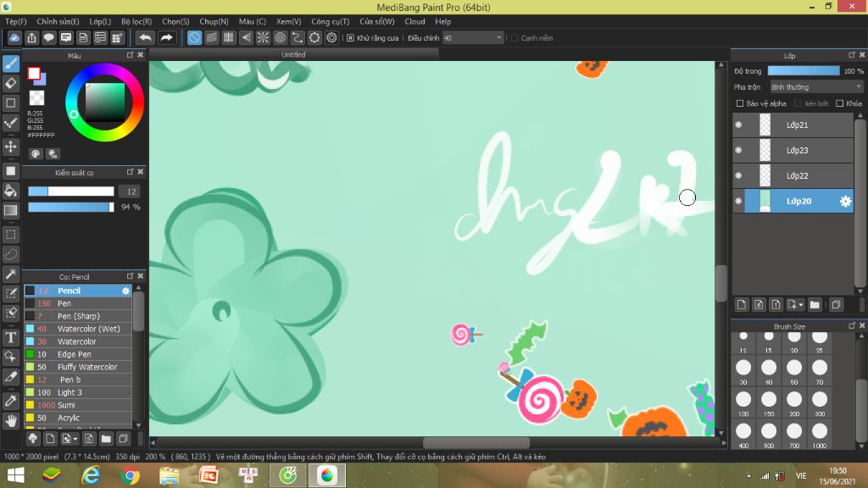Select the Edge Pen brush
The image size is (868, 488).
click(x=78, y=354)
